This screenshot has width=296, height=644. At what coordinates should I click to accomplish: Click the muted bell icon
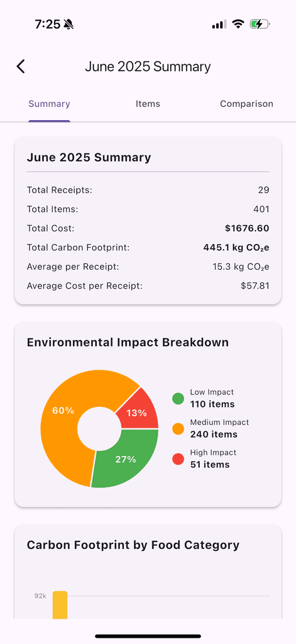69,25
